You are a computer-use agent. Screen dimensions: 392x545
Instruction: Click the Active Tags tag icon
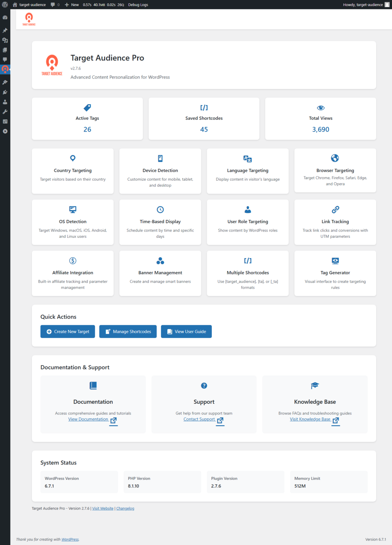pyautogui.click(x=87, y=107)
